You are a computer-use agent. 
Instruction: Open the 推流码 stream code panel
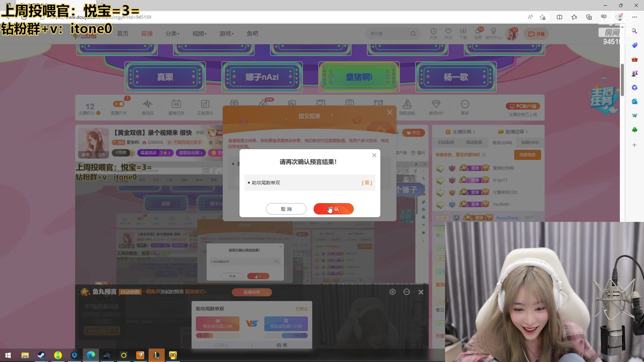coord(148,107)
